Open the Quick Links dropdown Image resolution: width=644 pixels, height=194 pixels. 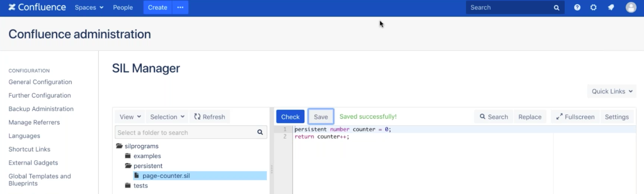[612, 91]
